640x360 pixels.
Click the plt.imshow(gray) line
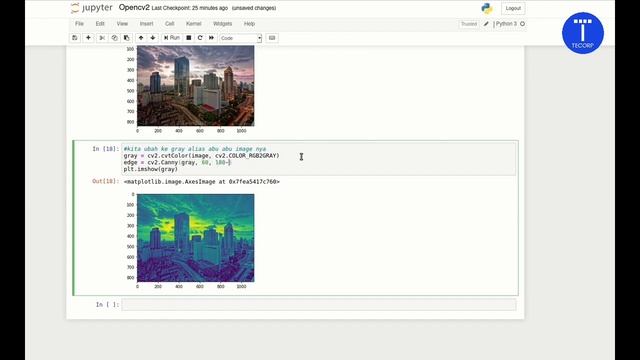tap(151, 169)
